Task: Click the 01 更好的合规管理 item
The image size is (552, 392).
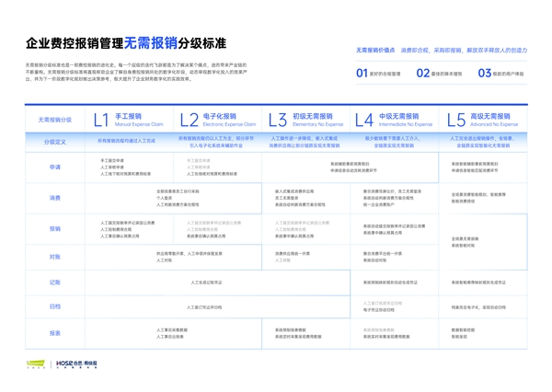Action: 378,74
